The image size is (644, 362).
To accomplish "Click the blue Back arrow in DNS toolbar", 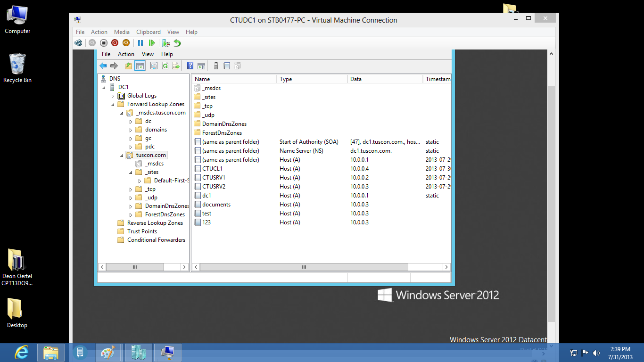I will [103, 66].
